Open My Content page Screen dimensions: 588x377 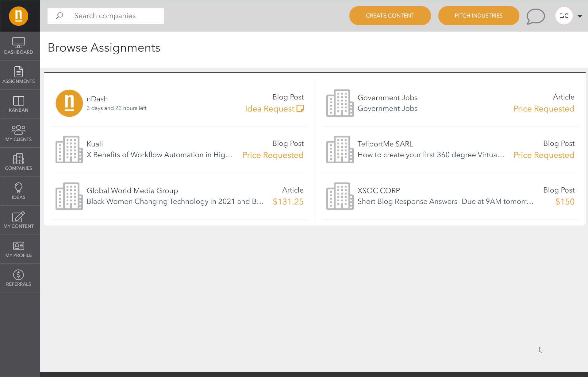[x=18, y=220]
